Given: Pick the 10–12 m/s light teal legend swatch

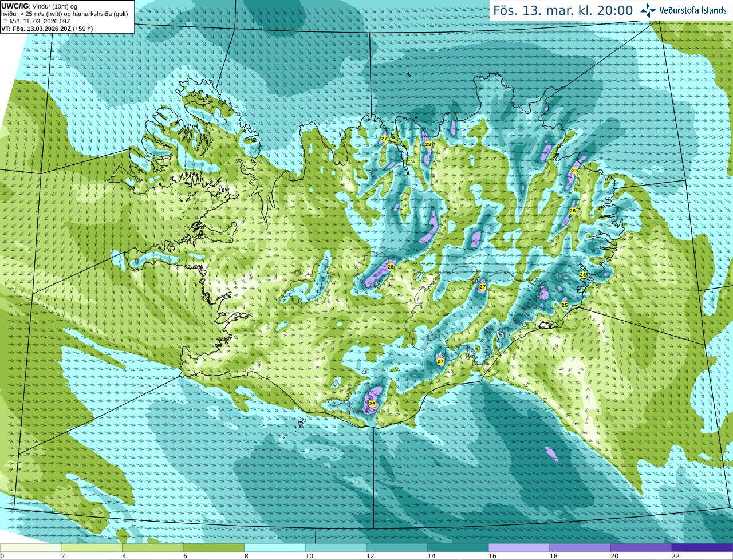Looking at the screenshot, I should (x=336, y=548).
